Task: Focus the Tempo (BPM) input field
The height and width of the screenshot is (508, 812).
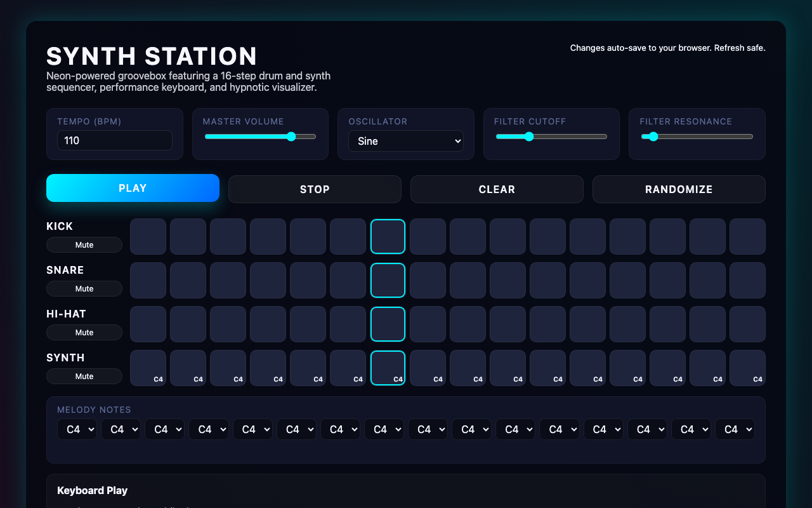Action: [115, 140]
